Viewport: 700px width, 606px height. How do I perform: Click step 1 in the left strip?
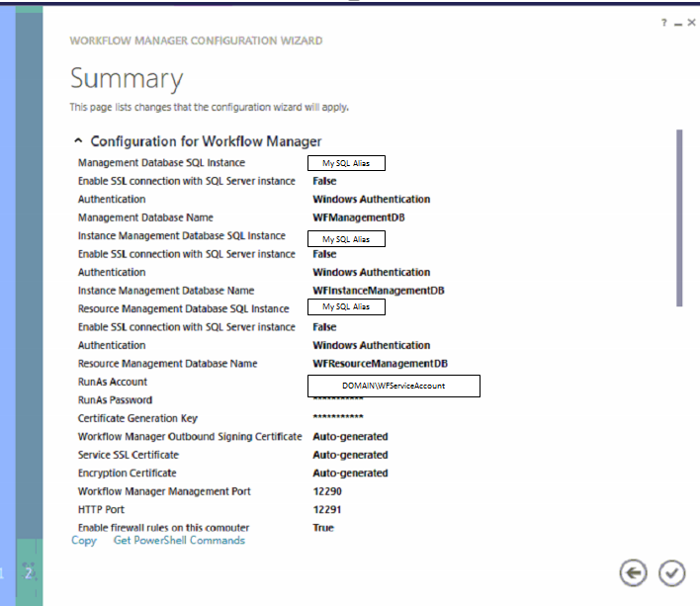click(3, 572)
